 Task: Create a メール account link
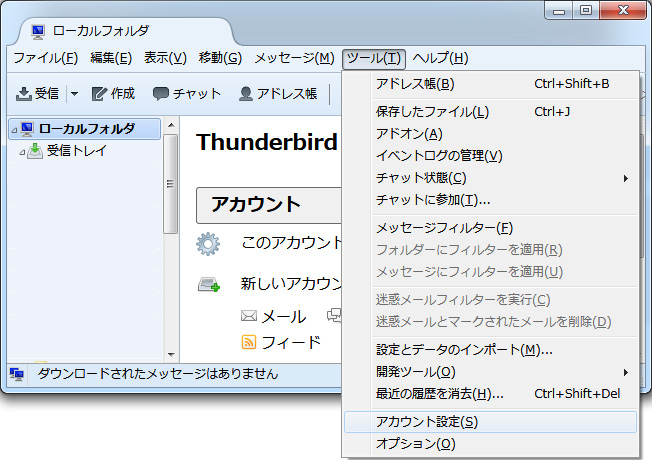pos(284,317)
